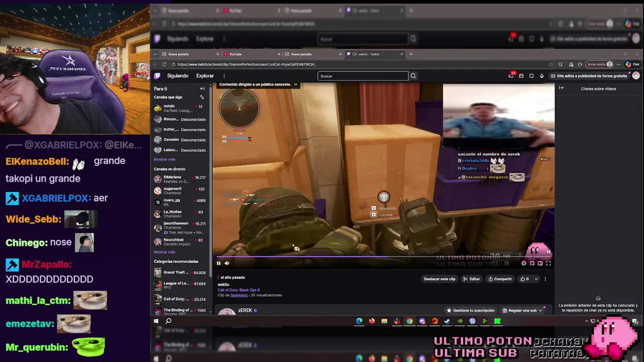
Task: Focus the Buscar search field
Action: click(x=363, y=76)
